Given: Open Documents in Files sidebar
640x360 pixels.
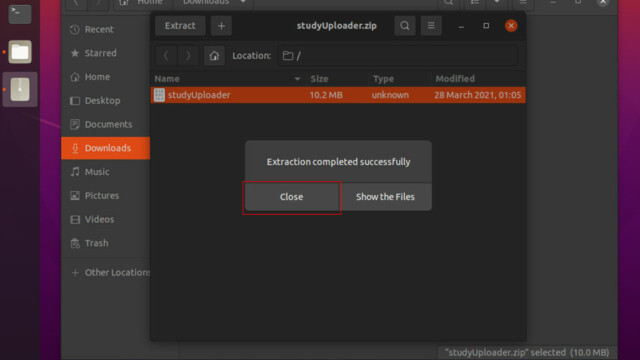Looking at the screenshot, I should (106, 124).
